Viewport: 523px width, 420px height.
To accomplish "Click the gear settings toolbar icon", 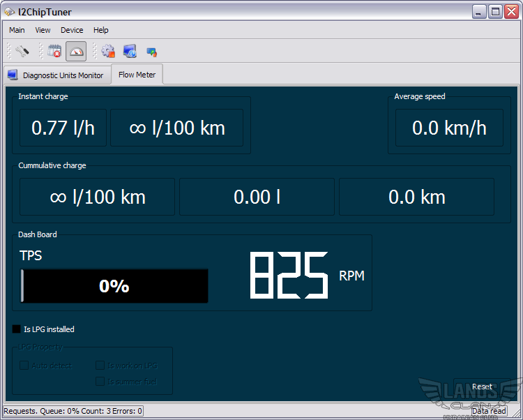I will click(108, 51).
